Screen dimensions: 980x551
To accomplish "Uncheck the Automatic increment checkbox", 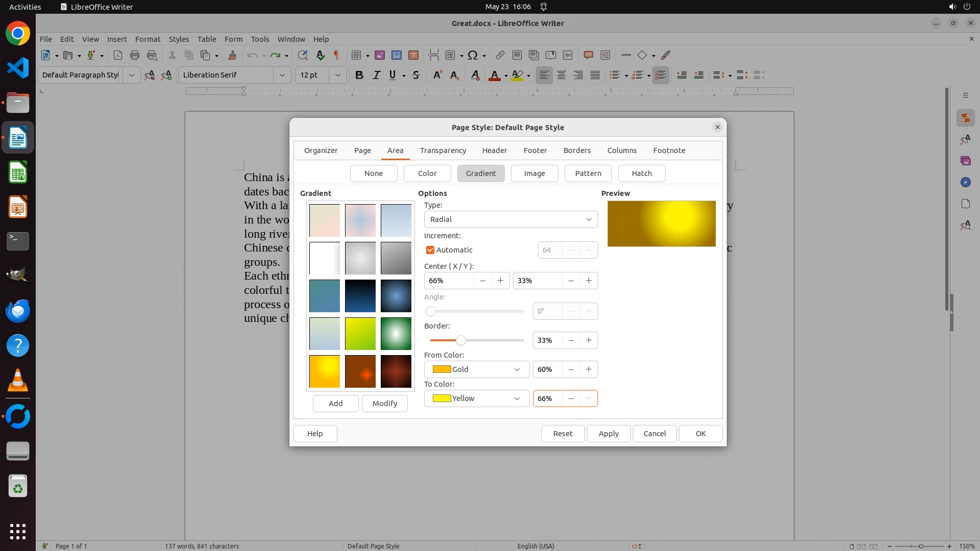I will [x=430, y=250].
